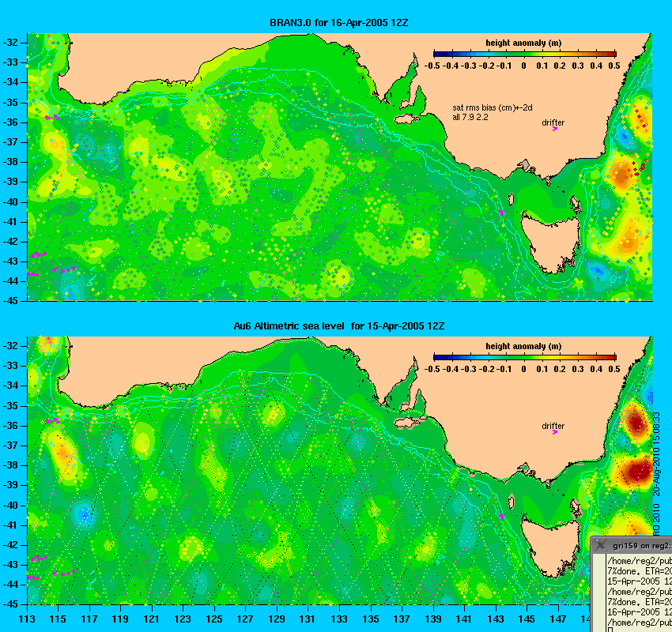
Task: Click the '-0.5' tick on the Au6 colorbar
Action: pos(432,369)
